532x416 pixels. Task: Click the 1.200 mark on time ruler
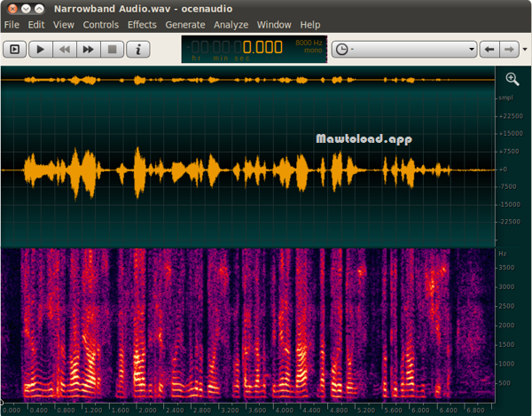point(93,410)
